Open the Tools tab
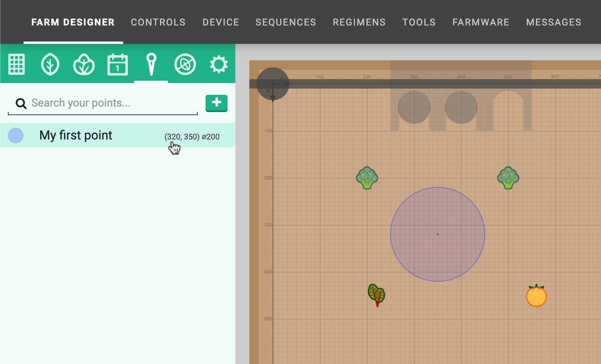The height and width of the screenshot is (364, 601). tap(419, 22)
